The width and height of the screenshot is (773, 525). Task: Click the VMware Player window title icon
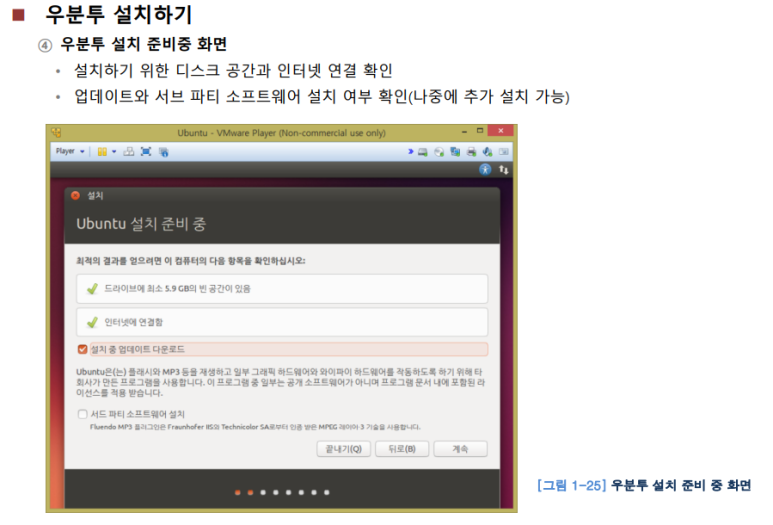(56, 132)
